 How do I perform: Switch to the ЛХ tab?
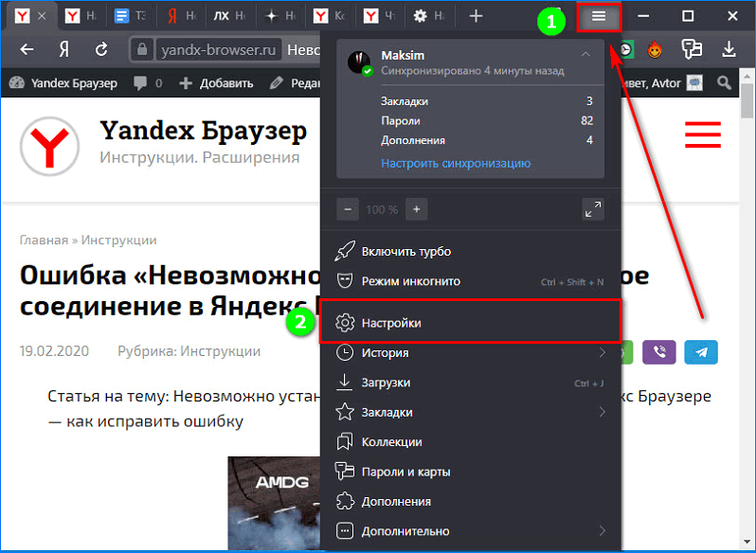pyautogui.click(x=230, y=16)
